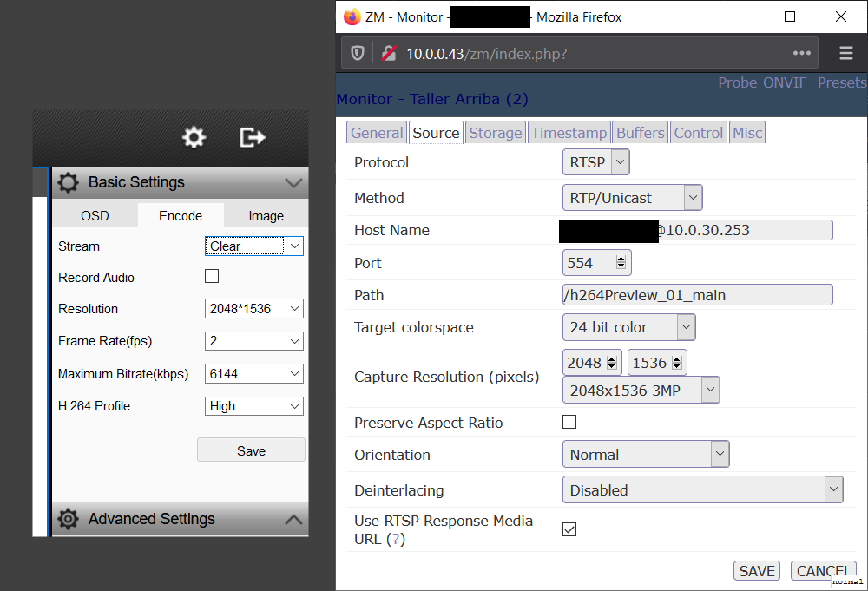Open RTSP Response Media URL help link
Viewport: 868px width, 591px height.
(x=396, y=539)
